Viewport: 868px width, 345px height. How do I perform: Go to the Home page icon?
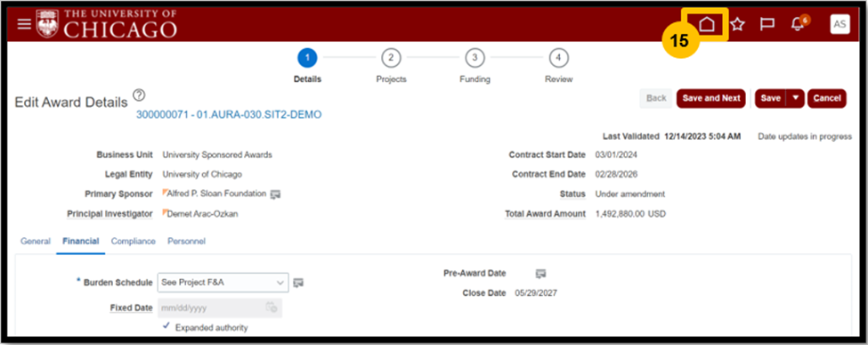click(x=707, y=24)
